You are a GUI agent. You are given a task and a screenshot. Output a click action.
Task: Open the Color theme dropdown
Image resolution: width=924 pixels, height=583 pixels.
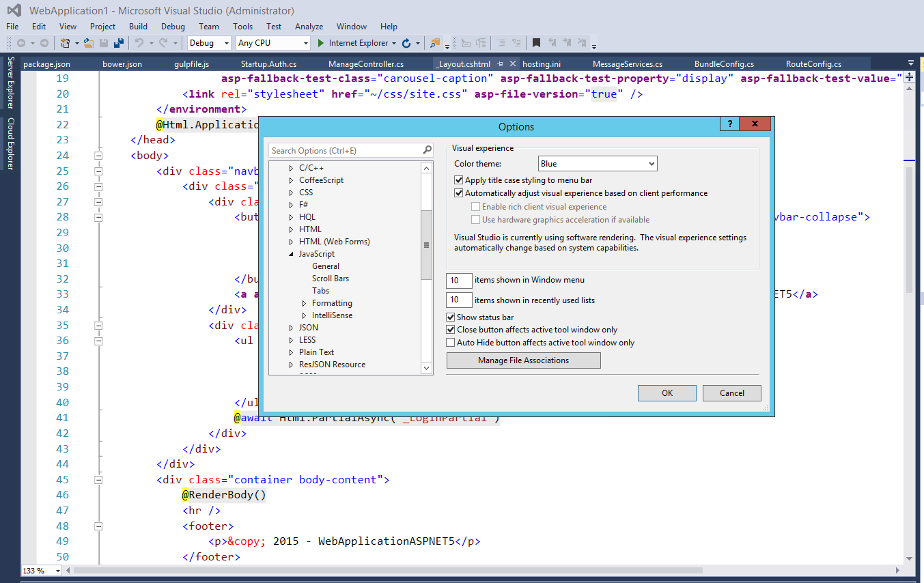(598, 164)
